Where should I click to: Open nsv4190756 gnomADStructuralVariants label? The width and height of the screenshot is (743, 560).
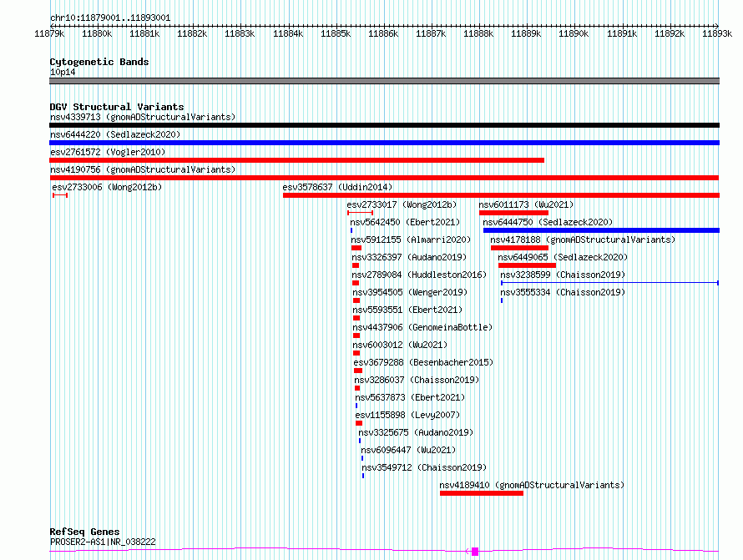(x=143, y=169)
